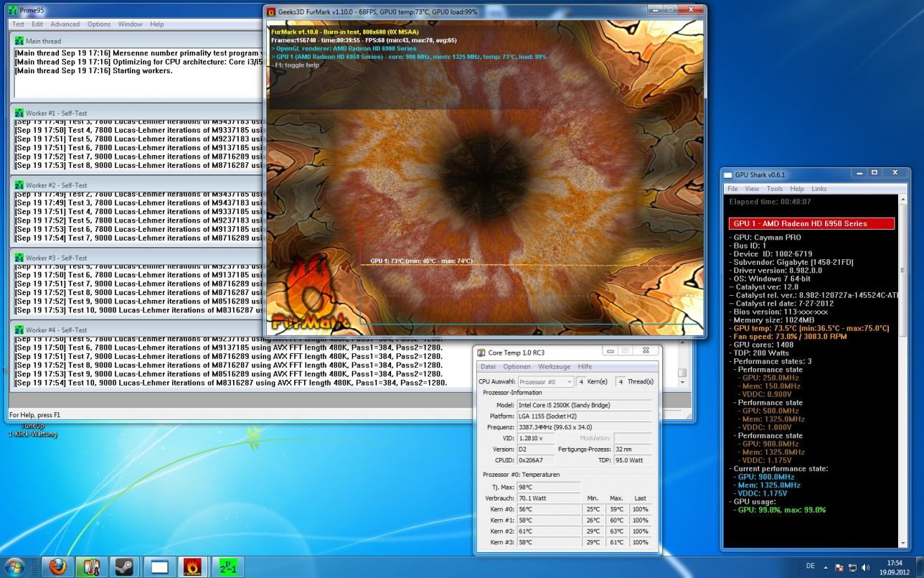Switch to Prime95 taskbar button
Screen dimensions: 924x578
[227, 567]
